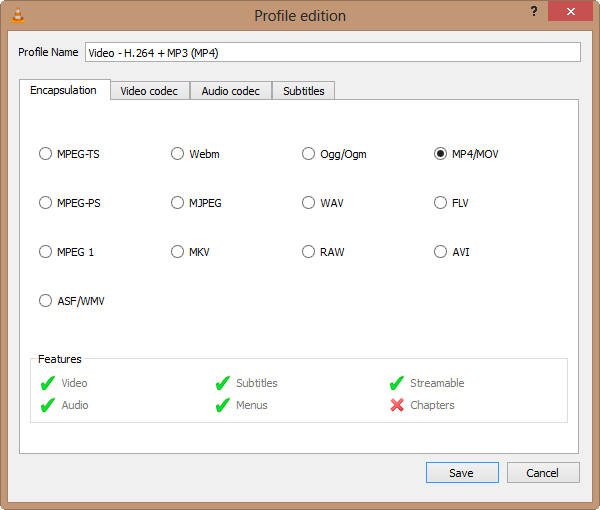Select the MPEG-TS radio option
600x510 pixels.
pos(45,154)
